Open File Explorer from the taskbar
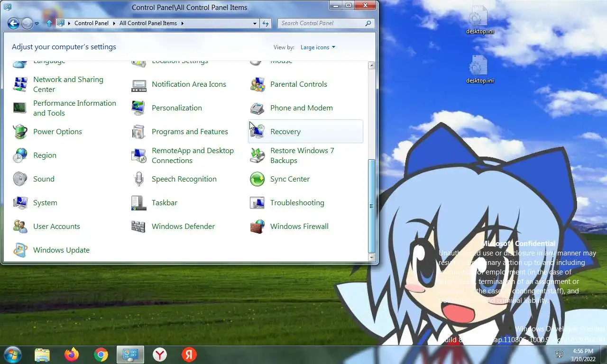This screenshot has width=607, height=364. (x=42, y=355)
